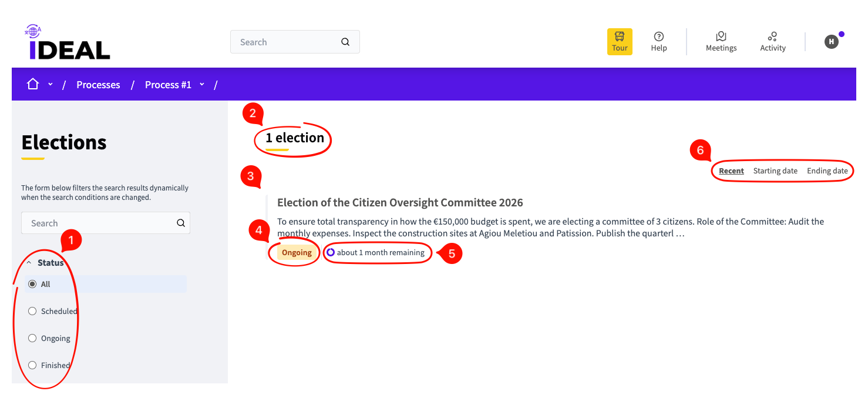Screen dimensions: 868x401
Task: Navigate to Processes in the breadcrumb
Action: coord(98,85)
